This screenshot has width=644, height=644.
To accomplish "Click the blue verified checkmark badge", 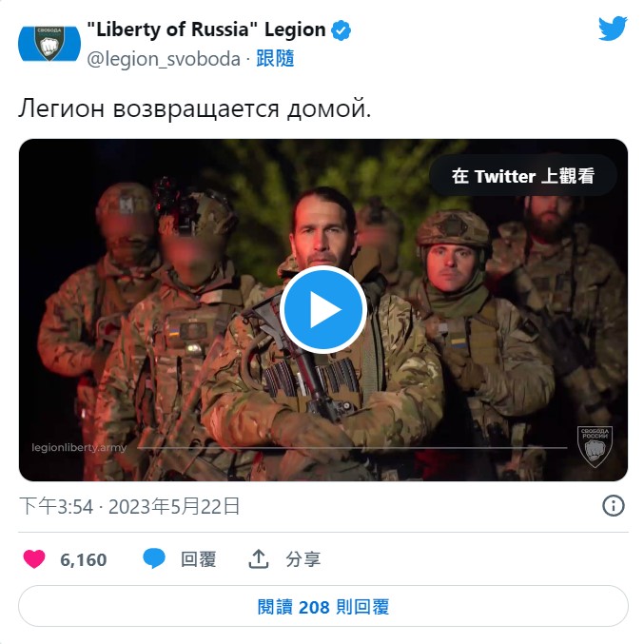I will point(341,30).
